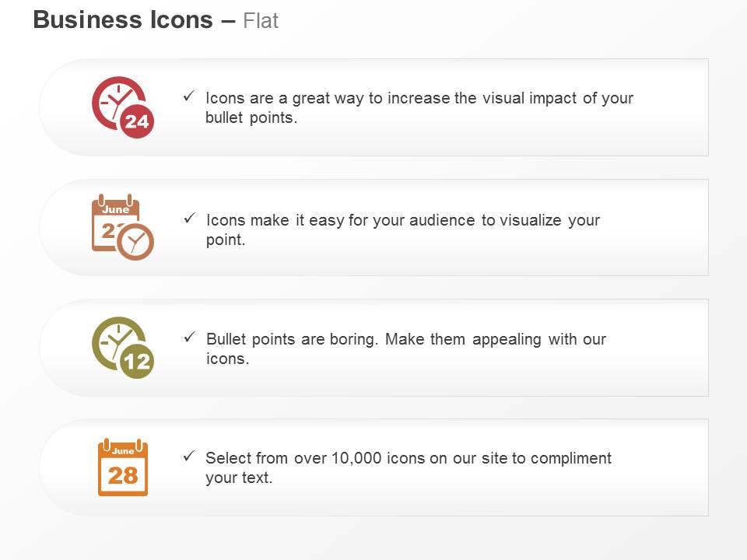The height and width of the screenshot is (560, 747).
Task: Click the red 24-hour clock icon
Action: click(x=123, y=107)
